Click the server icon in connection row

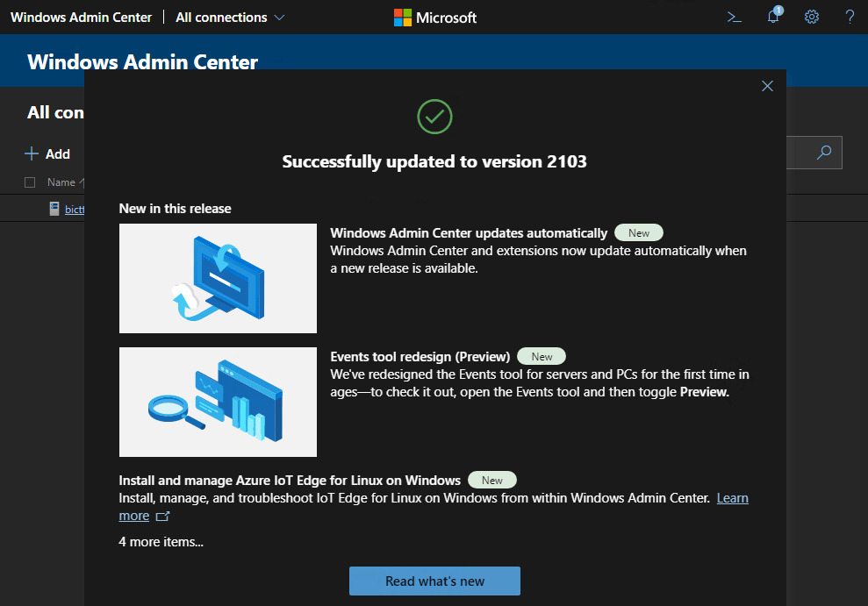[54, 209]
